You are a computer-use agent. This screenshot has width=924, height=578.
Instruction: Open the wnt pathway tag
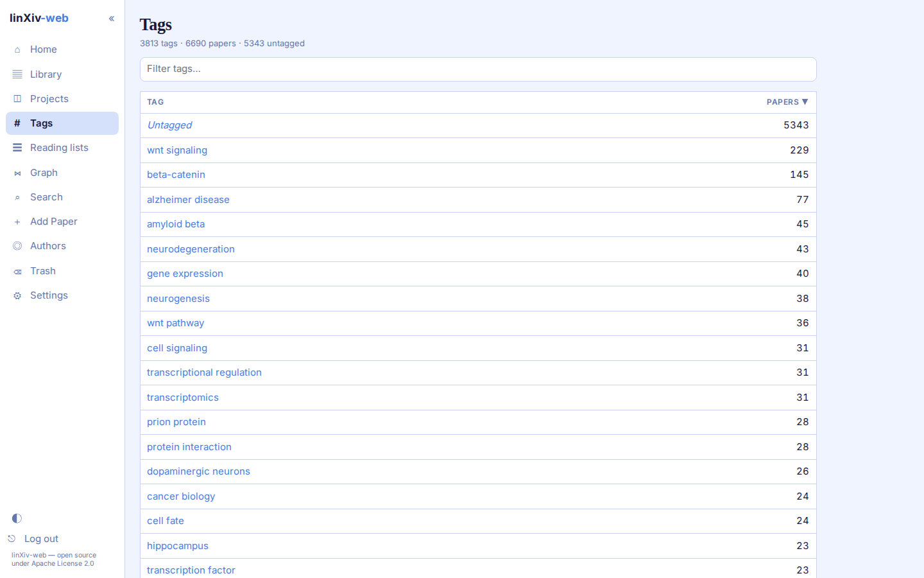point(175,323)
